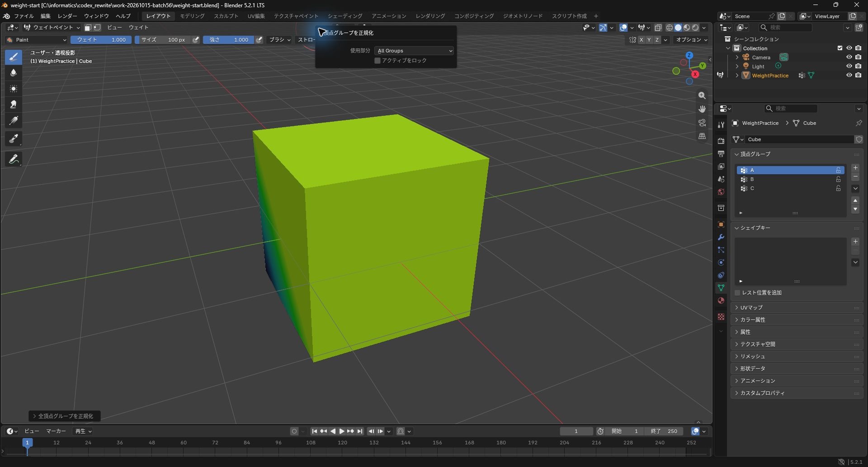Image resolution: width=868 pixels, height=467 pixels.
Task: Select the Smear weight tool
Action: (x=14, y=105)
